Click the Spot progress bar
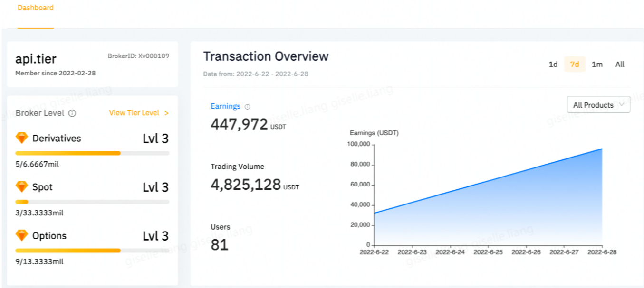The height and width of the screenshot is (288, 644). point(92,202)
